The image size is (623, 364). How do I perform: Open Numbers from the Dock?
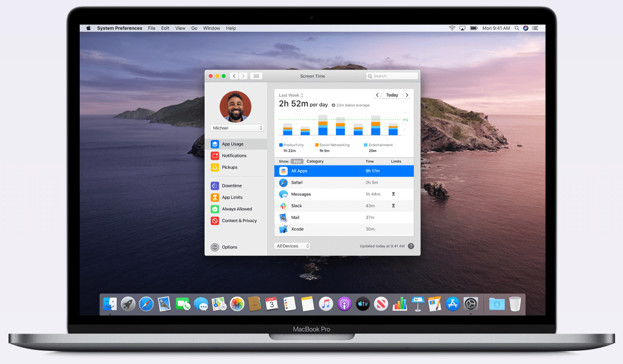400,304
